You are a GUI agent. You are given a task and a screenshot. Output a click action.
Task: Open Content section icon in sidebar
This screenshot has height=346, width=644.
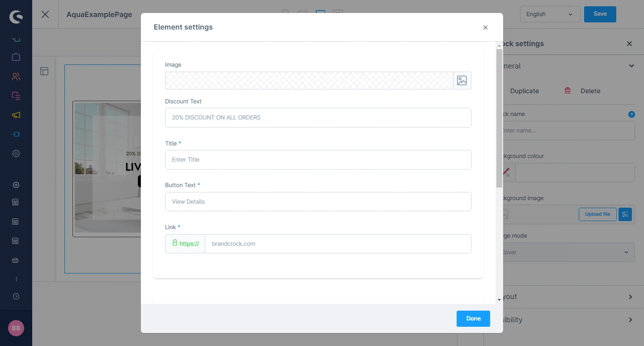click(16, 96)
